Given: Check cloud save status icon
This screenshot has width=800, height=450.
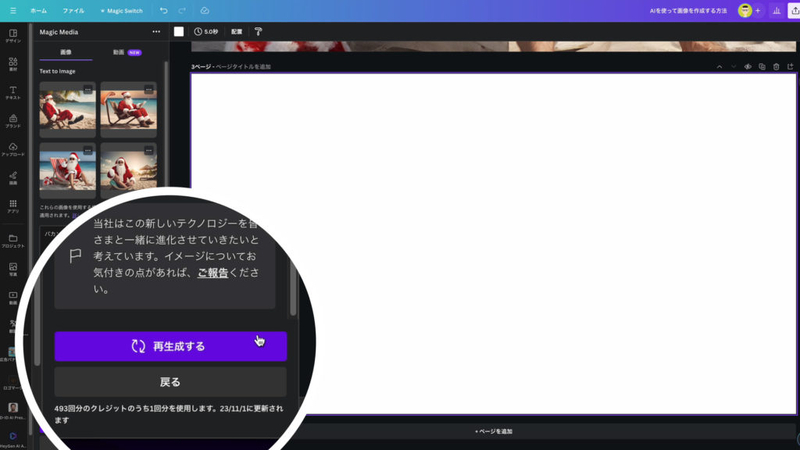Looking at the screenshot, I should click(205, 11).
